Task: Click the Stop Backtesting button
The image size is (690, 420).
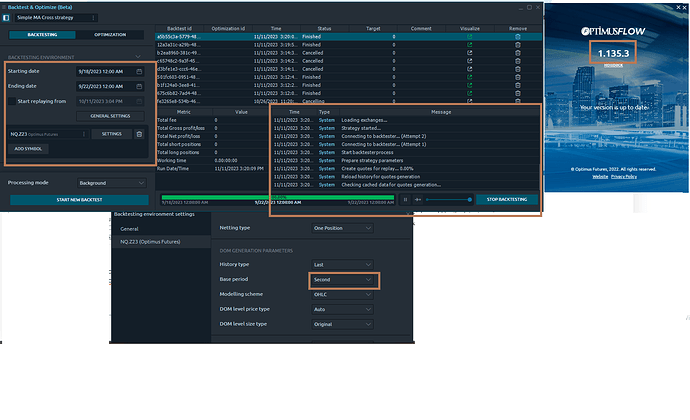Action: 507,199
